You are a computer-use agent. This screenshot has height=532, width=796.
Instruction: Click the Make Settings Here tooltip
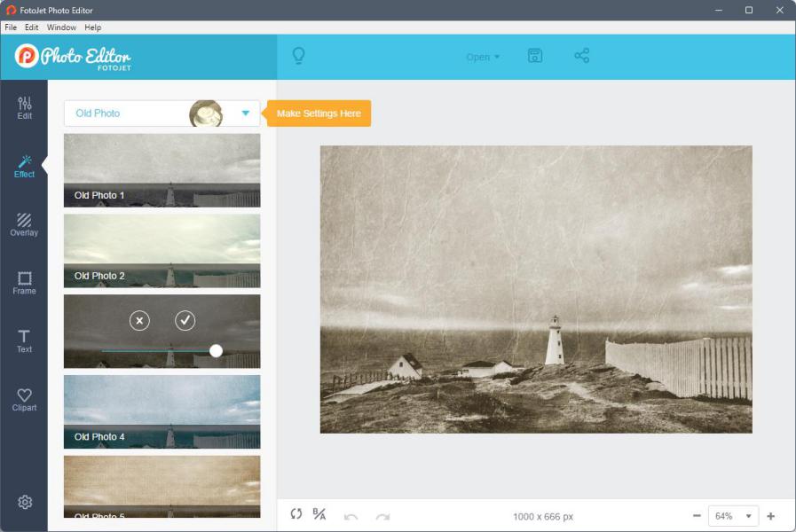click(x=319, y=113)
